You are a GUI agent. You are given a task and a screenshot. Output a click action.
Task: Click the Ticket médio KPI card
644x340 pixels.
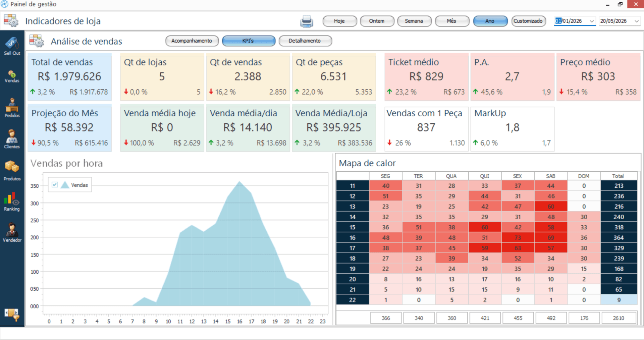point(426,77)
